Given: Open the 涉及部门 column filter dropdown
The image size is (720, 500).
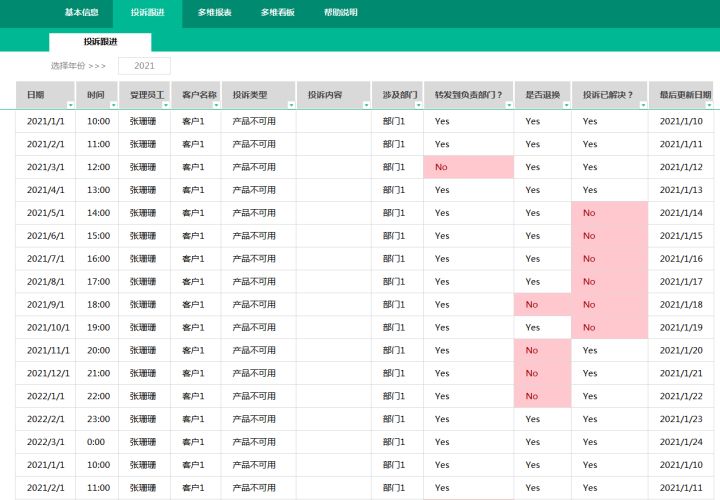Looking at the screenshot, I should tap(418, 105).
